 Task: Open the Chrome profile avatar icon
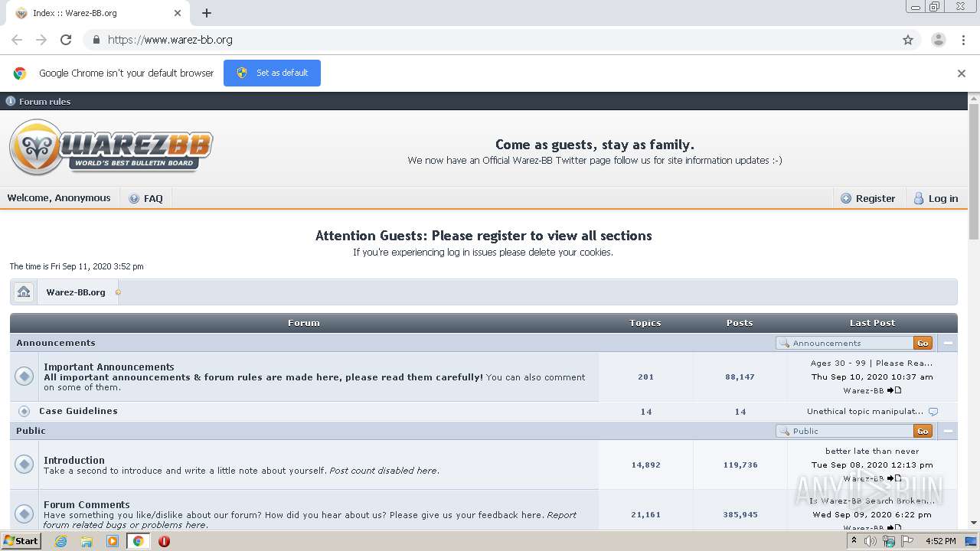(x=938, y=40)
